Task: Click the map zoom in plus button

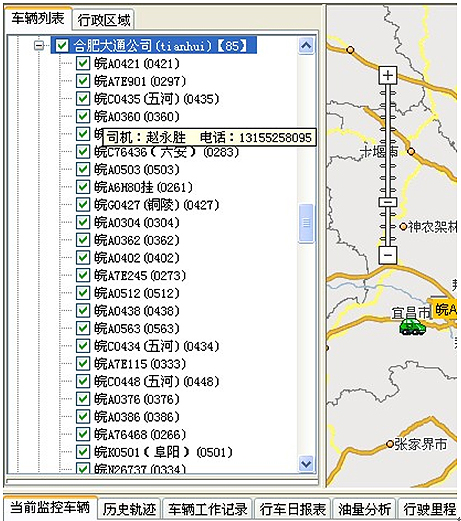Action: [388, 75]
